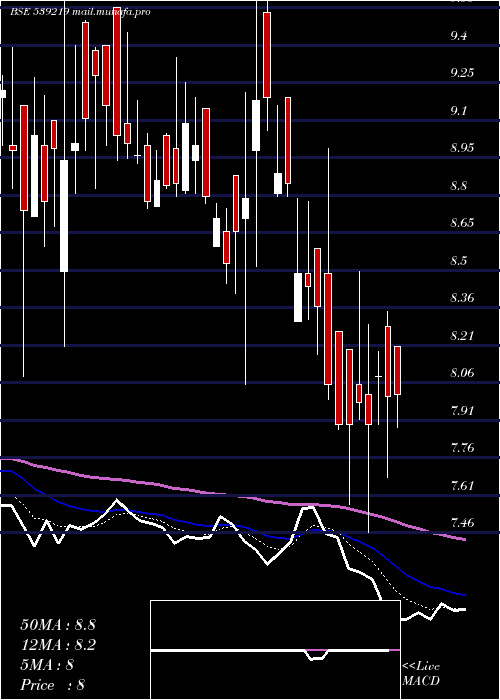The image size is (500, 700).
Task: Click the BSE 539219 chart title text
Action: (x=80, y=12)
